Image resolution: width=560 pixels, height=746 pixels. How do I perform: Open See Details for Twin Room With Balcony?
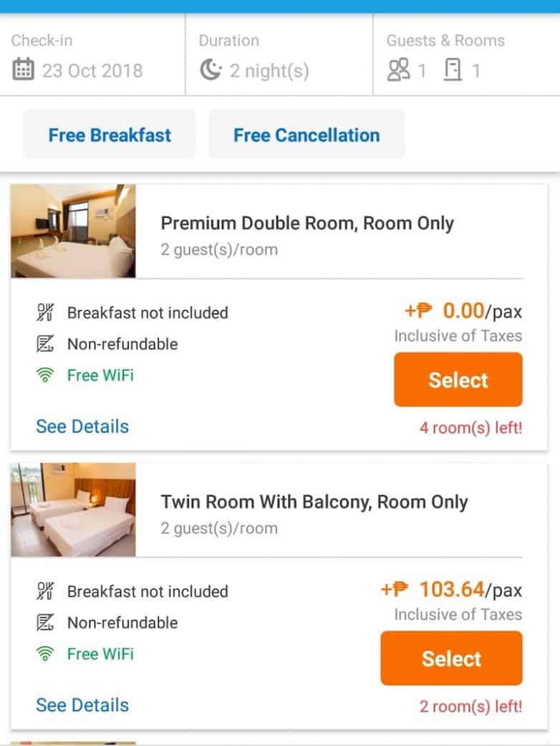82,705
